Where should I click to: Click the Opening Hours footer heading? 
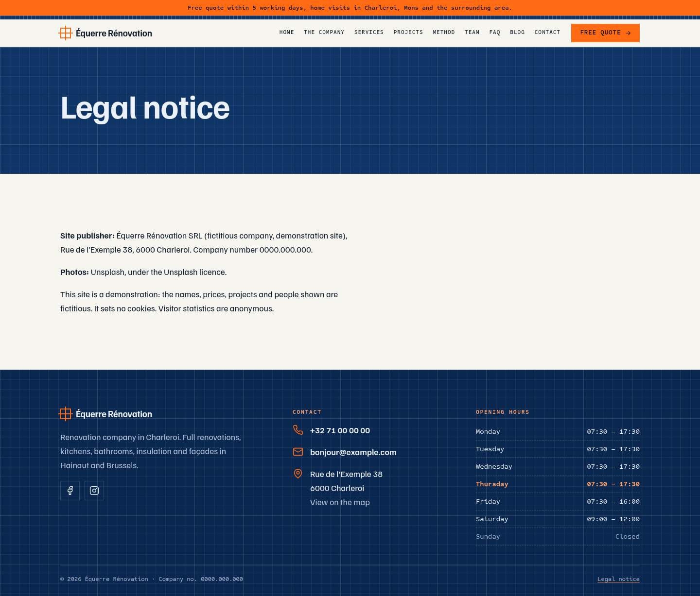point(503,412)
